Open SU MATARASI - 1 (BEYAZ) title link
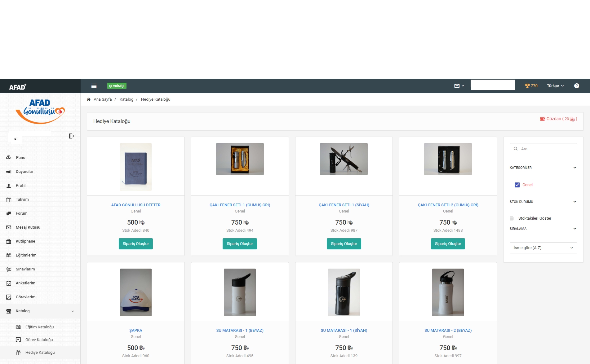The image size is (590, 364). (x=240, y=331)
